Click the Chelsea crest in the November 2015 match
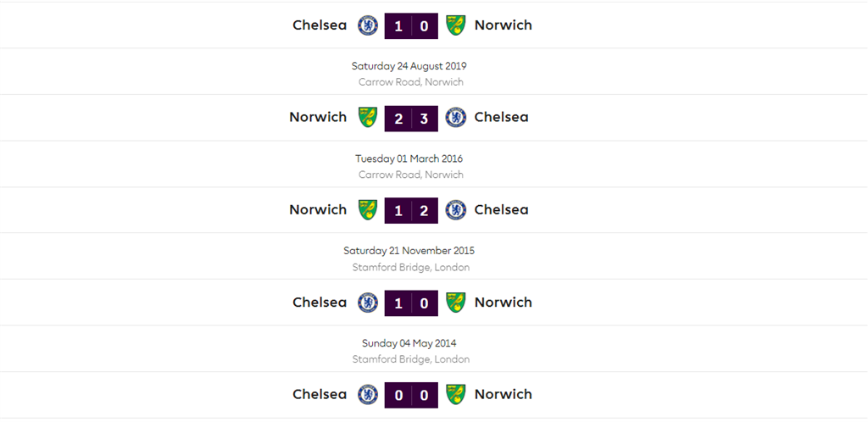Viewport: 868px width, 422px height. (x=368, y=303)
